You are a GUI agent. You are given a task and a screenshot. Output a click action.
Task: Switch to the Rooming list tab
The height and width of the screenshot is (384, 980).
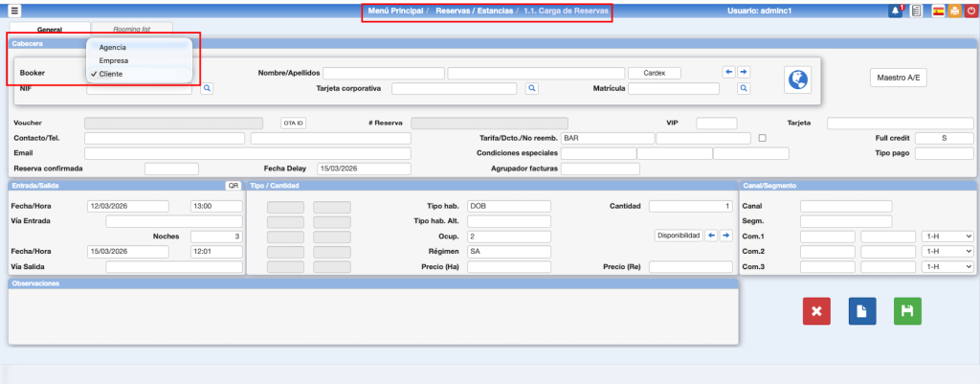tap(132, 30)
